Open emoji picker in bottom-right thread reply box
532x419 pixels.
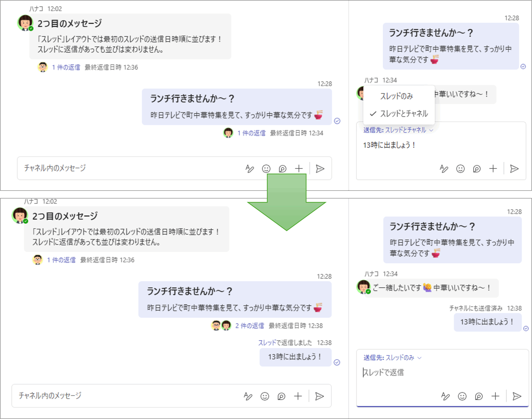coord(462,396)
